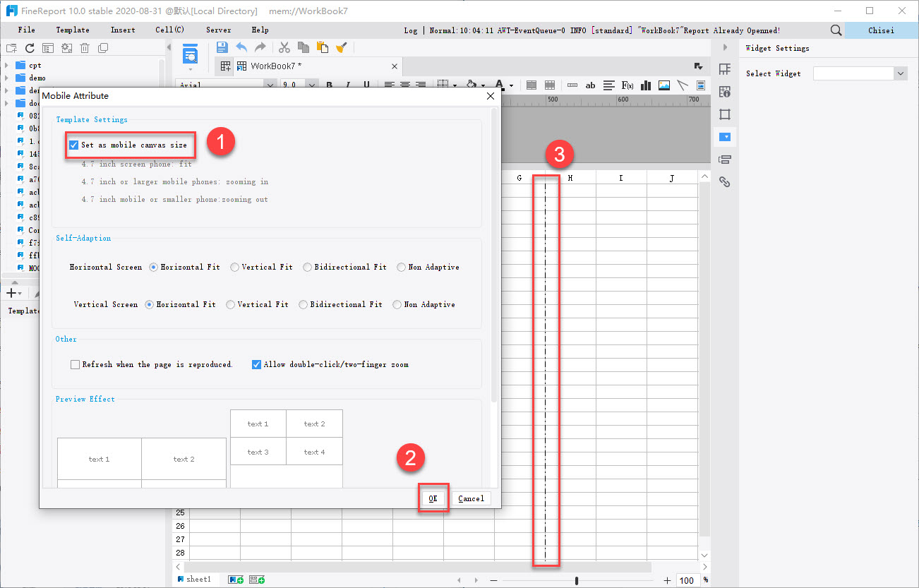
Task: Switch to the sheet1 tab
Action: 194,579
